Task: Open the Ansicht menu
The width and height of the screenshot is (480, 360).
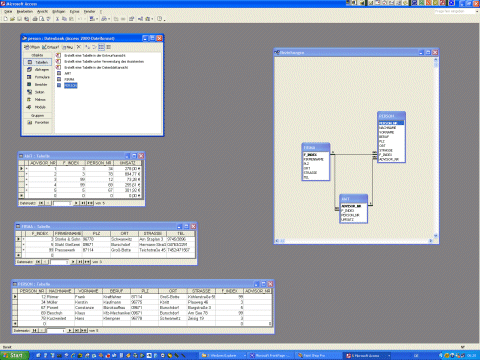Action: point(42,11)
